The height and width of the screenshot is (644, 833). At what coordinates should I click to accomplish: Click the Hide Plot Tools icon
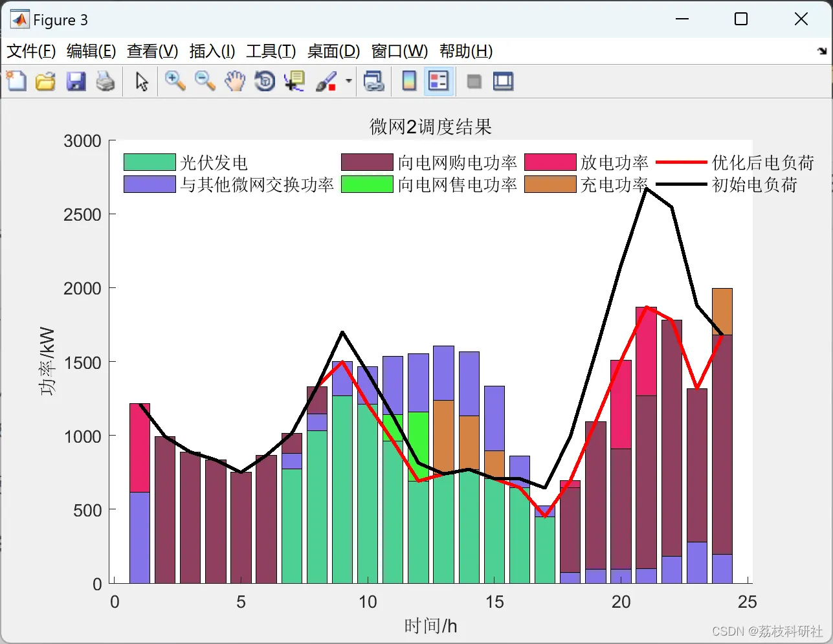[x=474, y=82]
